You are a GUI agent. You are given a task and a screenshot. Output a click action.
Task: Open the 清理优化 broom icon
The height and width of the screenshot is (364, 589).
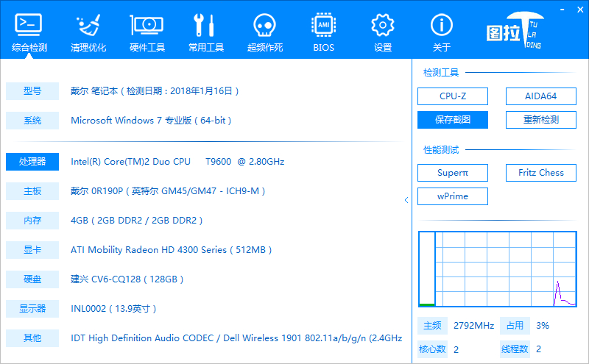[x=88, y=25]
